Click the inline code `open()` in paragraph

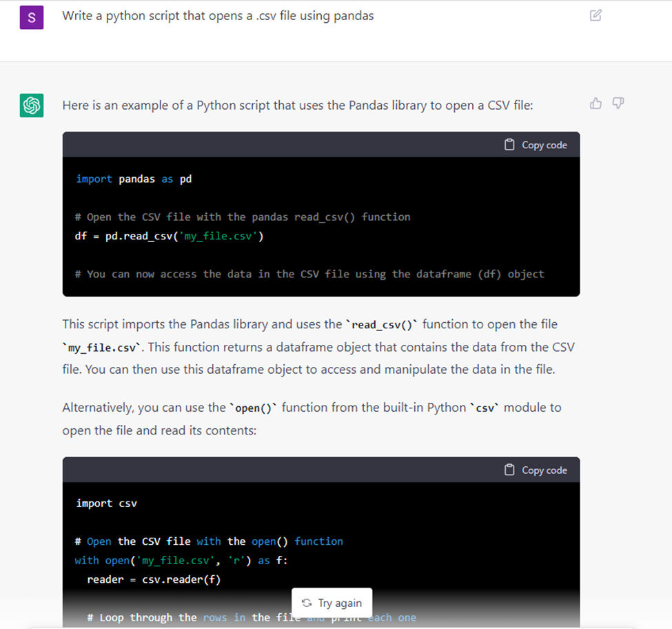(254, 408)
